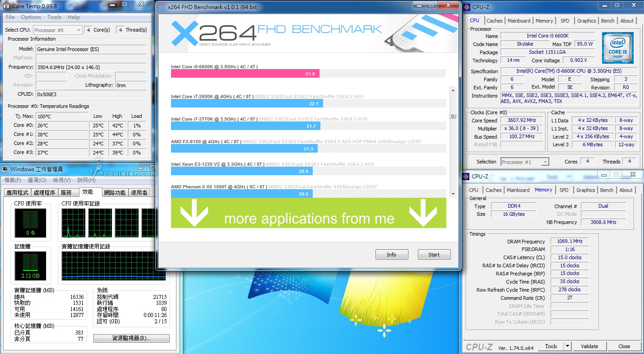Viewport: 644px width, 354px height.
Task: Switch to Mainboard tab in top CPU-Z window
Action: click(x=519, y=21)
